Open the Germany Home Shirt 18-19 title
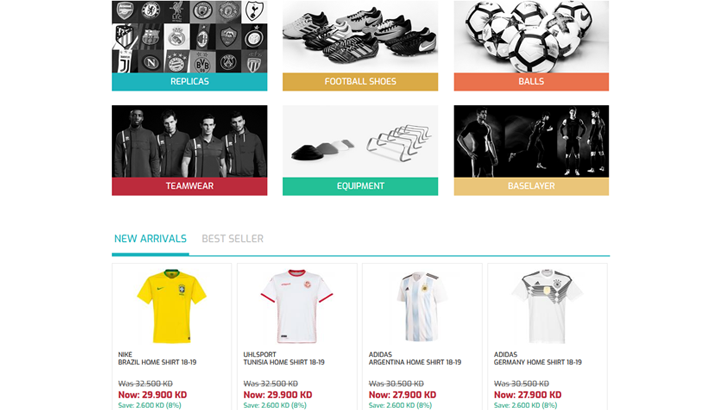The height and width of the screenshot is (410, 720). tap(538, 362)
